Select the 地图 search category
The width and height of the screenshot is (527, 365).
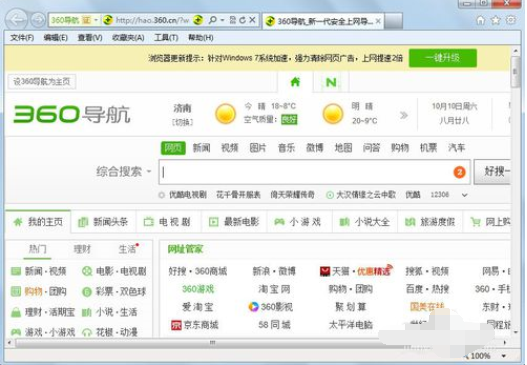(343, 148)
